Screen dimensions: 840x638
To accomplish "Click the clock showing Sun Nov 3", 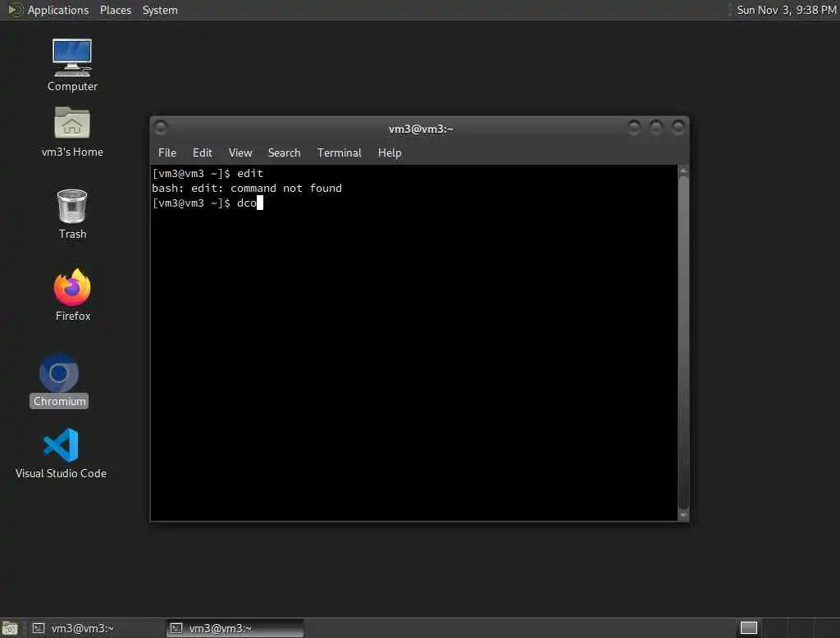I will pos(786,10).
